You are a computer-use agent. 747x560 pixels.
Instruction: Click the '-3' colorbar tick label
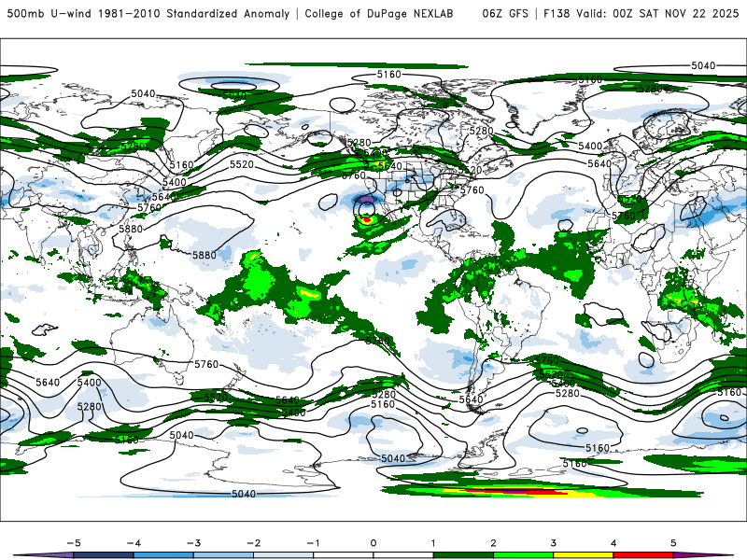click(x=193, y=543)
